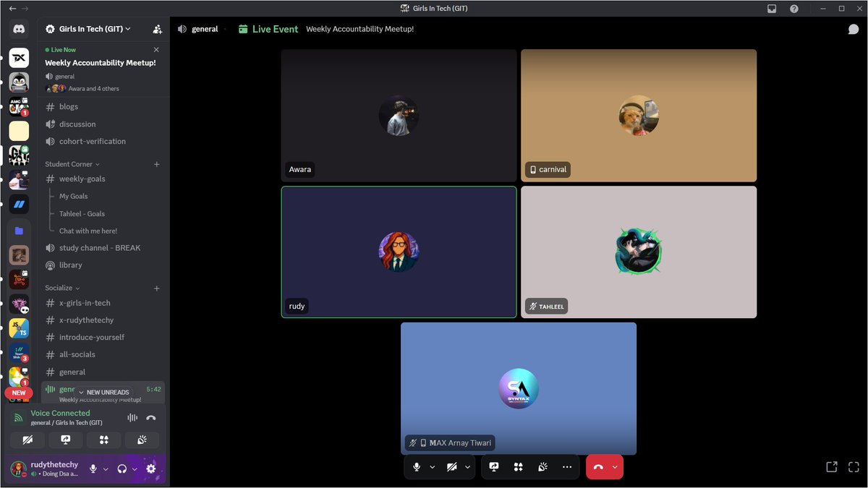Image resolution: width=868 pixels, height=488 pixels.
Task: Click invite people icon beside server name
Action: [x=157, y=29]
